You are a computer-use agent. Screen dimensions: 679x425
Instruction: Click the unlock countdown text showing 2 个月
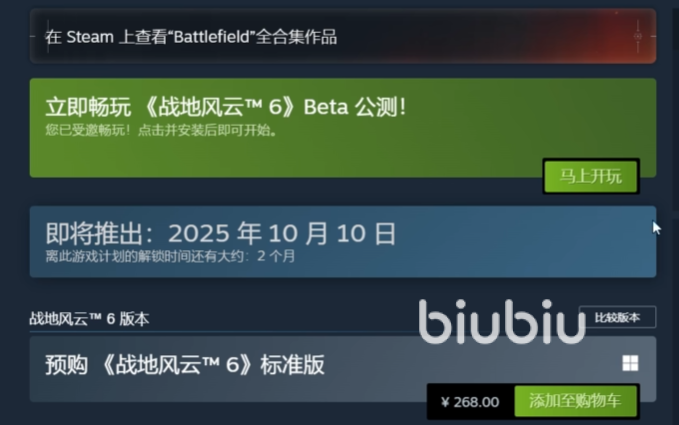coord(170,256)
